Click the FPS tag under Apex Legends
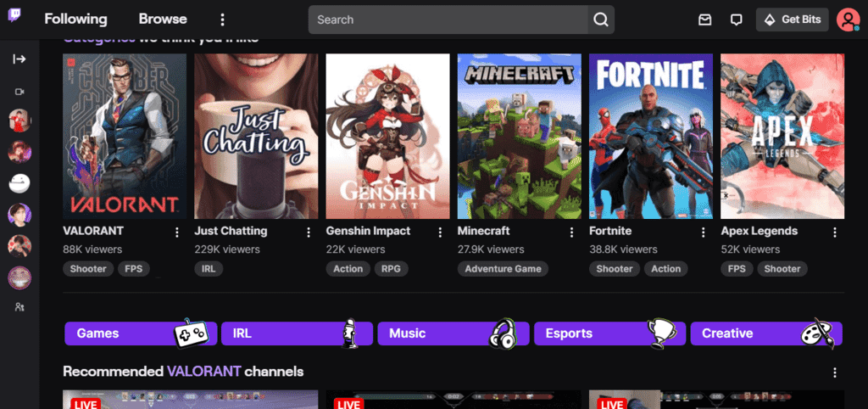Screen dimensions: 868x409 tap(737, 269)
